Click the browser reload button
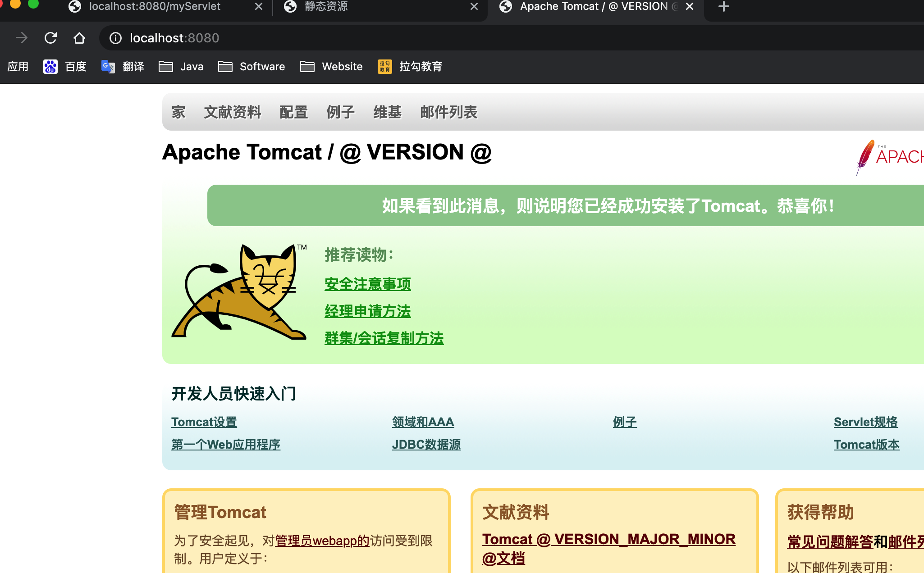This screenshot has height=573, width=924. tap(50, 38)
